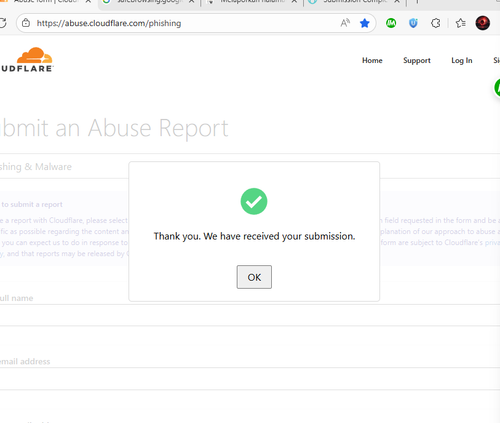The image size is (500, 423).
Task: Open the green circular extension icon
Action: [x=391, y=23]
